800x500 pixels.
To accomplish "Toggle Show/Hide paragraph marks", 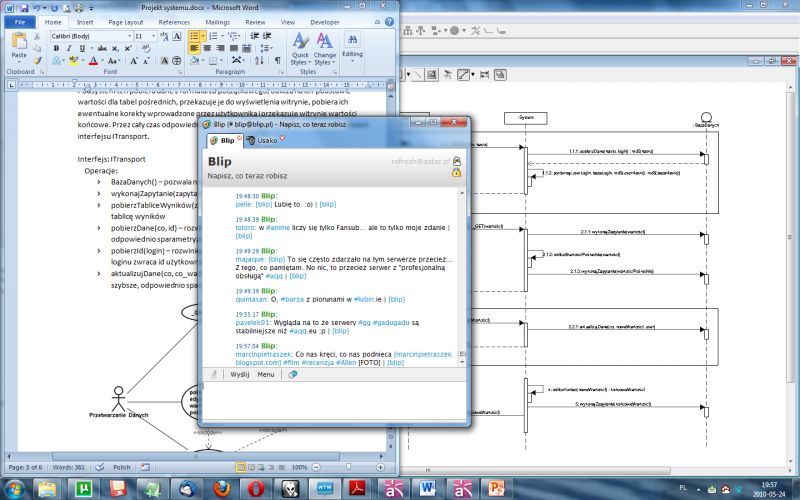I will [x=278, y=61].
